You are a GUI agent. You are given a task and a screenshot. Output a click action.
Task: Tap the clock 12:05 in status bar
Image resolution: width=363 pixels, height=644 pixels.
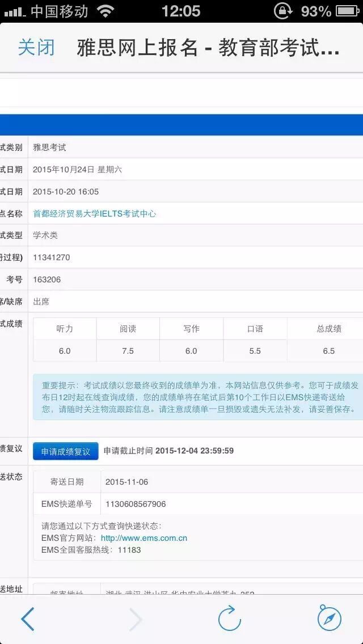181,11
